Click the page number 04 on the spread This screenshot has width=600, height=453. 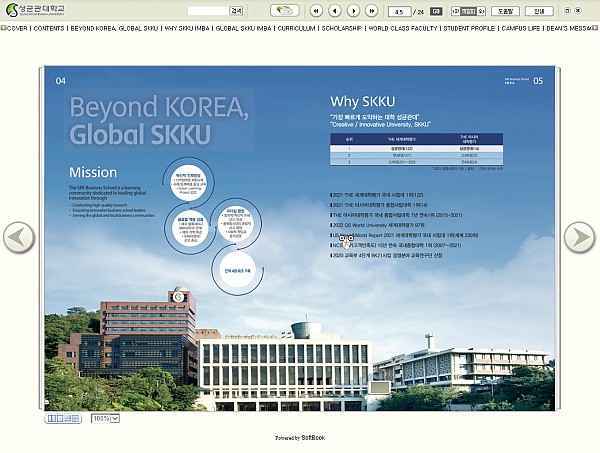61,81
